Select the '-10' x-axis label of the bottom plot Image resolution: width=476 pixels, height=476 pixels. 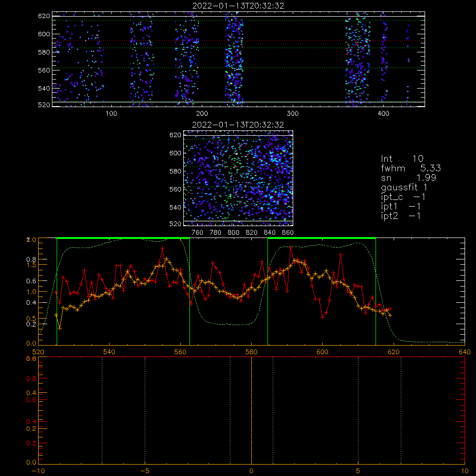point(38,471)
